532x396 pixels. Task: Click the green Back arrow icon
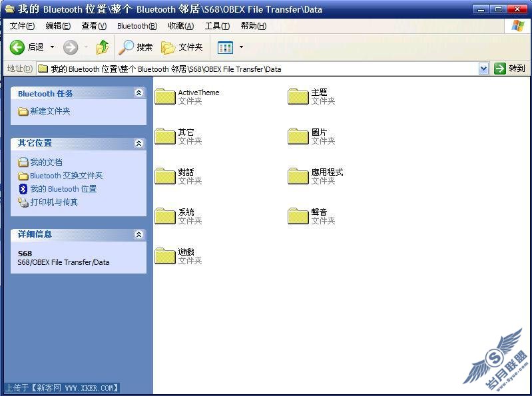17,47
